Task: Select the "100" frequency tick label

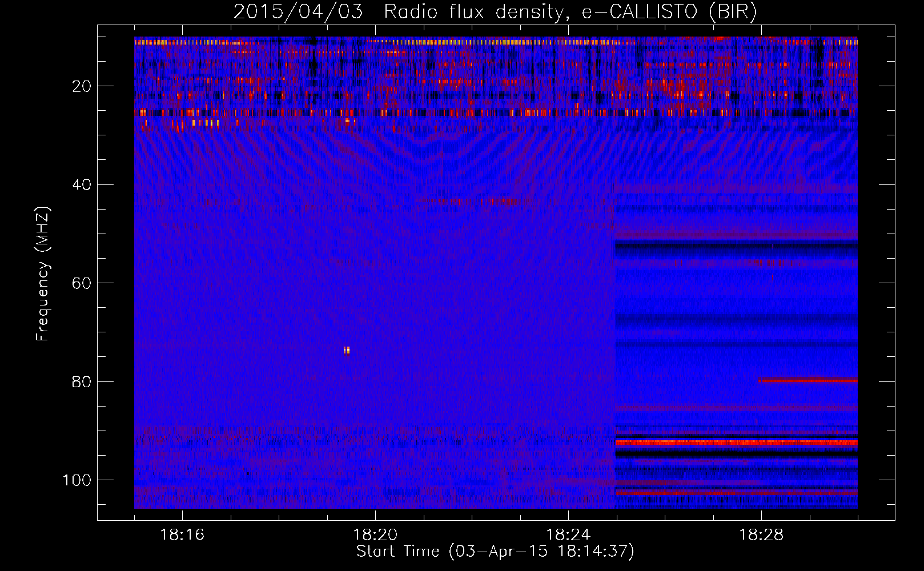Action: point(77,480)
